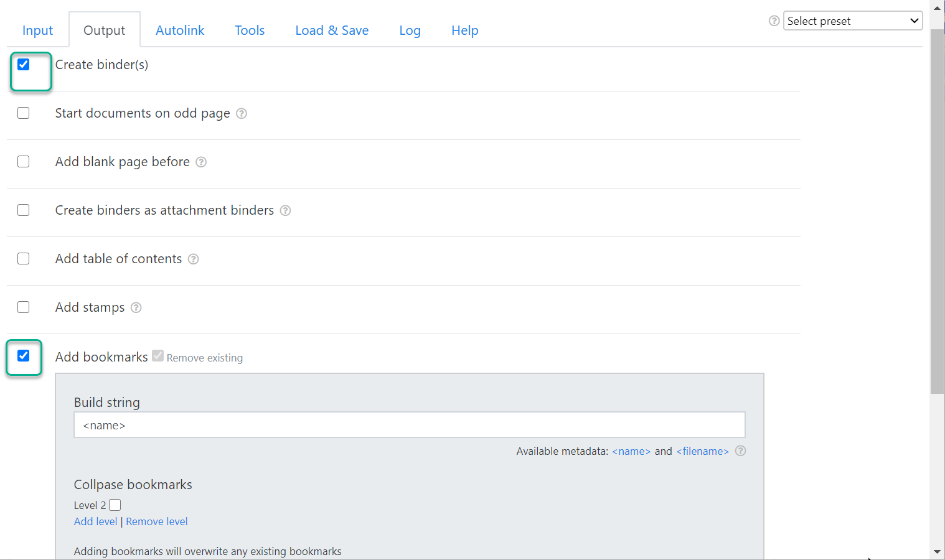Open help for available metadata
945x560 pixels.
[x=740, y=451]
